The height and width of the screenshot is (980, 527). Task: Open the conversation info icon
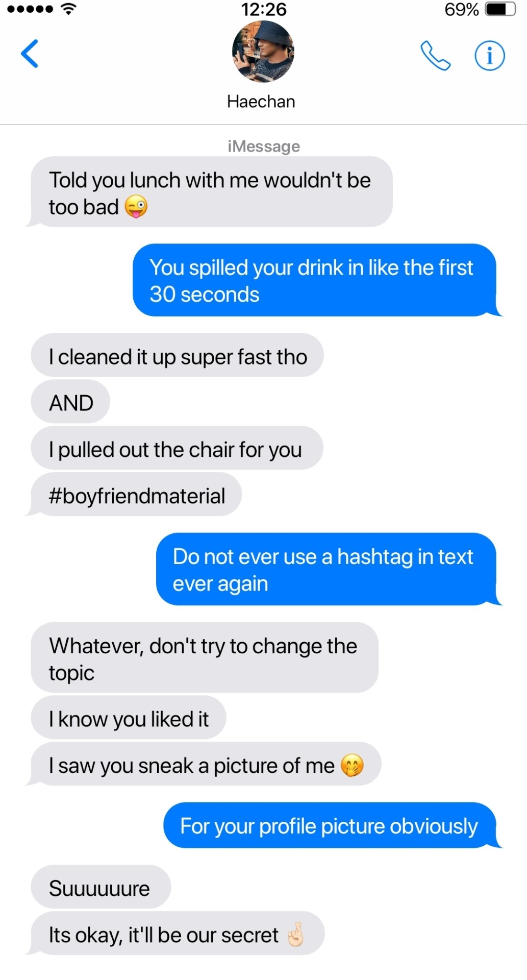pyautogui.click(x=490, y=56)
